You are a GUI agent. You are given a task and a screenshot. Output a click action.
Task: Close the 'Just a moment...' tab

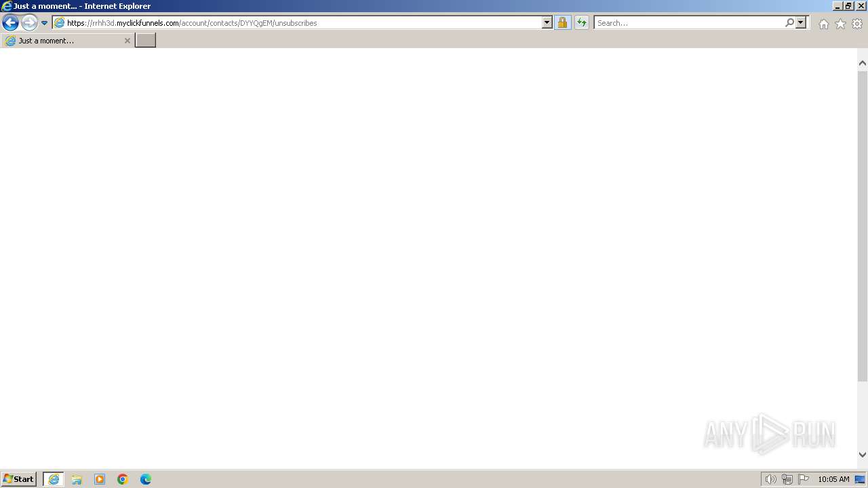127,41
